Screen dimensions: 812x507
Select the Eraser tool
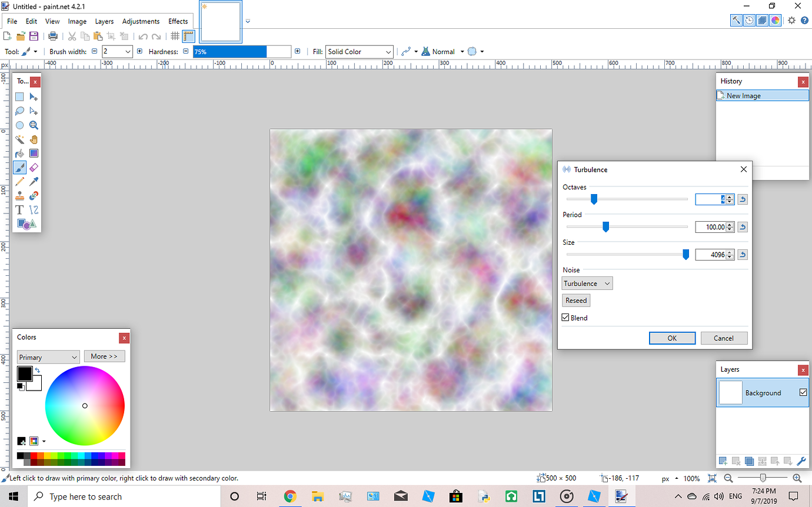pyautogui.click(x=34, y=167)
